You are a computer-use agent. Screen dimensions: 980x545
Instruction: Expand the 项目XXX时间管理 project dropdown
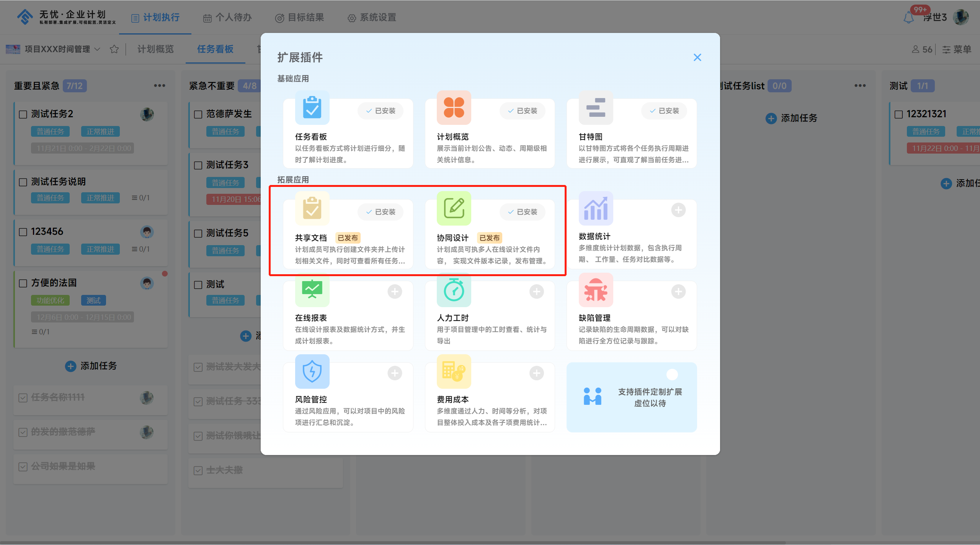click(97, 49)
